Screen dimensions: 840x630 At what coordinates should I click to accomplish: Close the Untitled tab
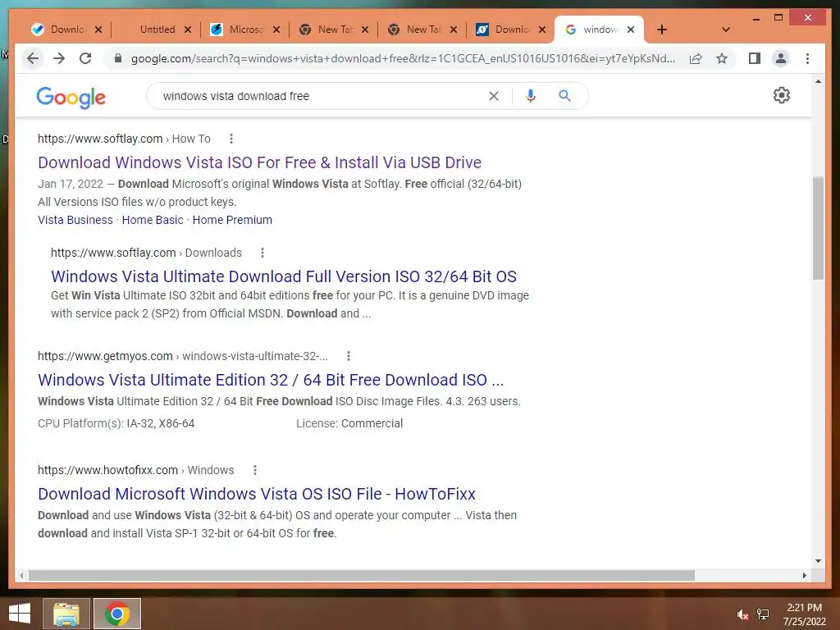pos(188,30)
